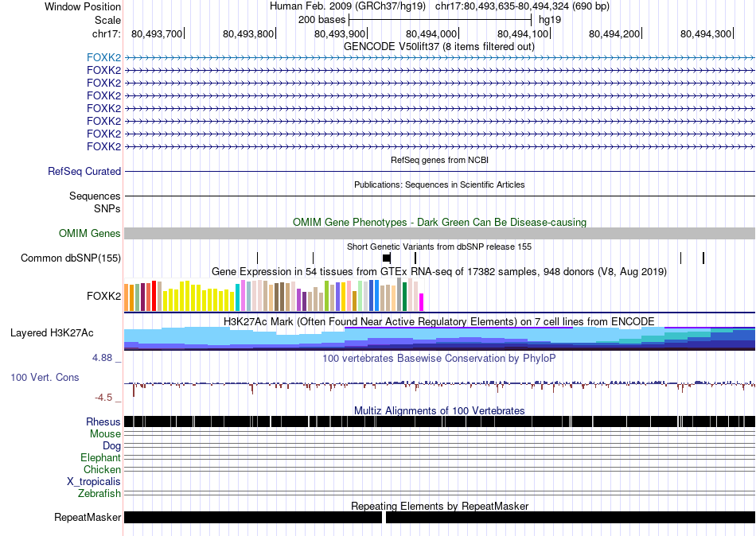Open 'Repeating Elements by RepeatMasker' title

pyautogui.click(x=439, y=506)
